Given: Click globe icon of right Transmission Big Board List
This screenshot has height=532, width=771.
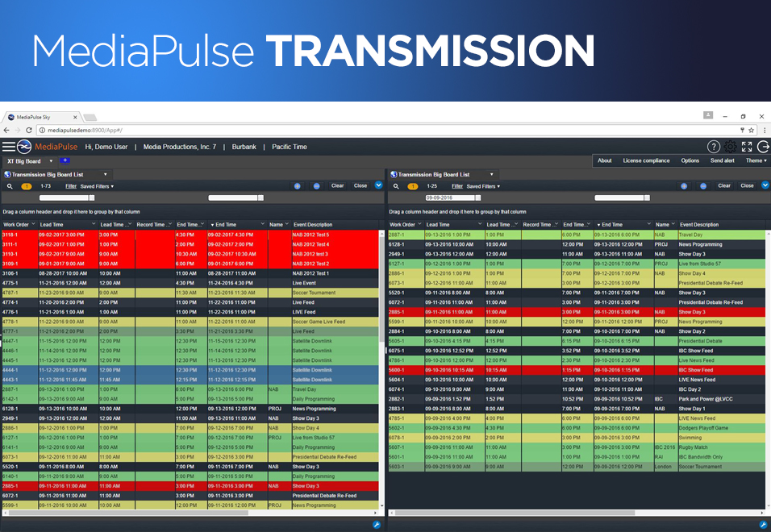Looking at the screenshot, I should tap(394, 174).
